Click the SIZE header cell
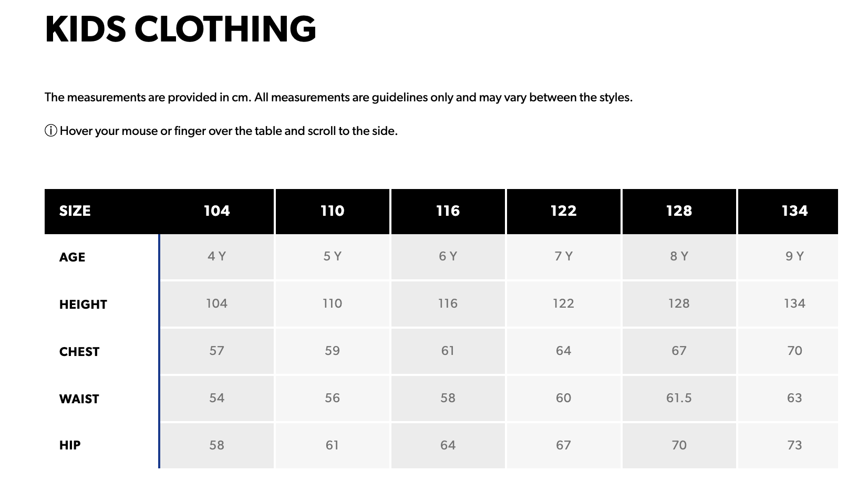The width and height of the screenshot is (868, 482). coord(75,211)
